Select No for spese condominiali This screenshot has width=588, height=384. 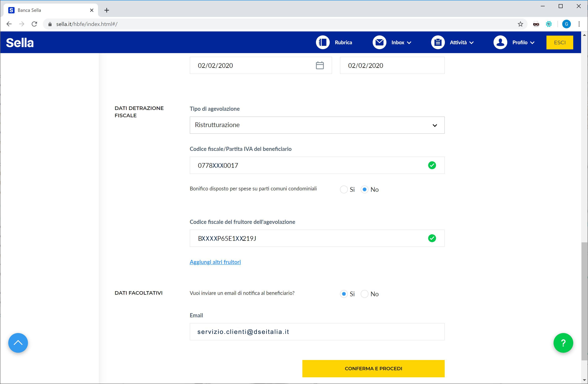pos(364,189)
